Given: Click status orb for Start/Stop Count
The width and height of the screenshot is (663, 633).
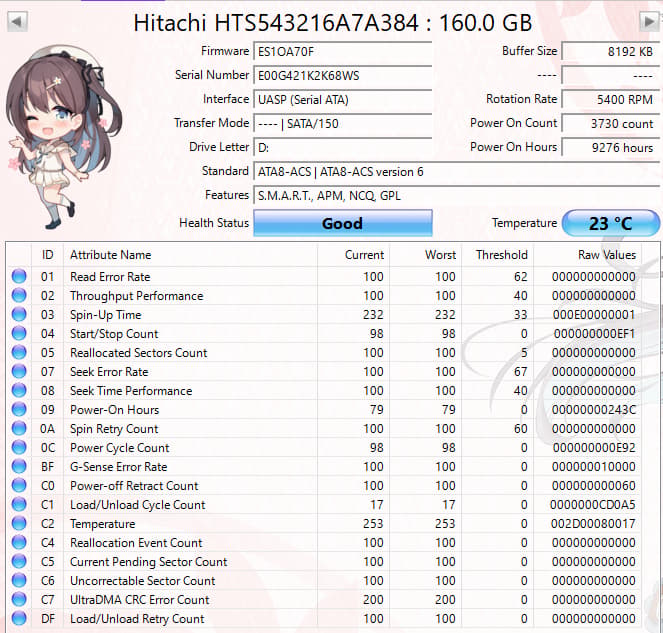Looking at the screenshot, I should point(19,333).
